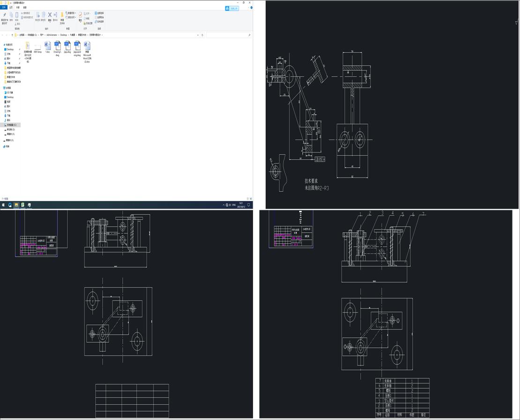Select the compressed folder archive icon
520x420 pixels.
pos(28,52)
